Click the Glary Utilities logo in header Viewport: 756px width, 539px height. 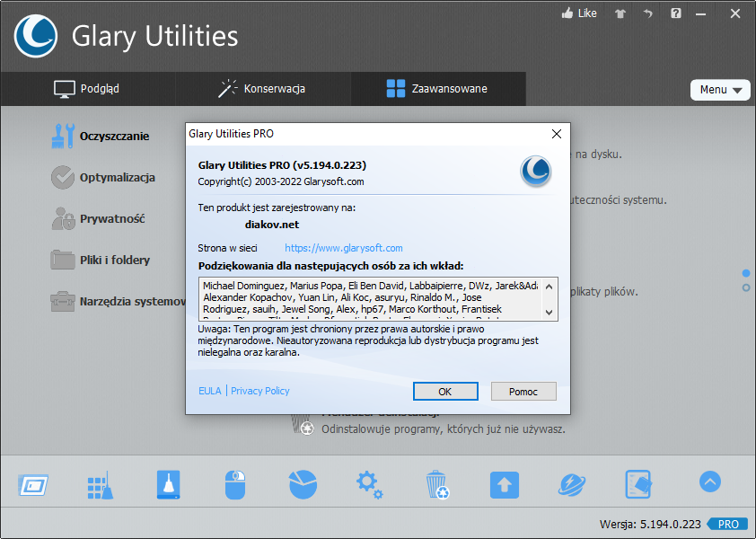click(x=36, y=36)
